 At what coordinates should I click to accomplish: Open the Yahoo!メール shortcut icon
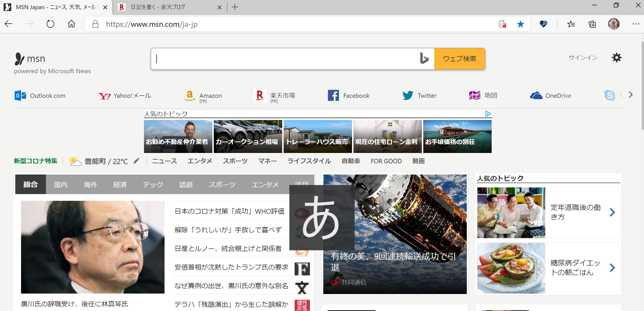tap(105, 96)
